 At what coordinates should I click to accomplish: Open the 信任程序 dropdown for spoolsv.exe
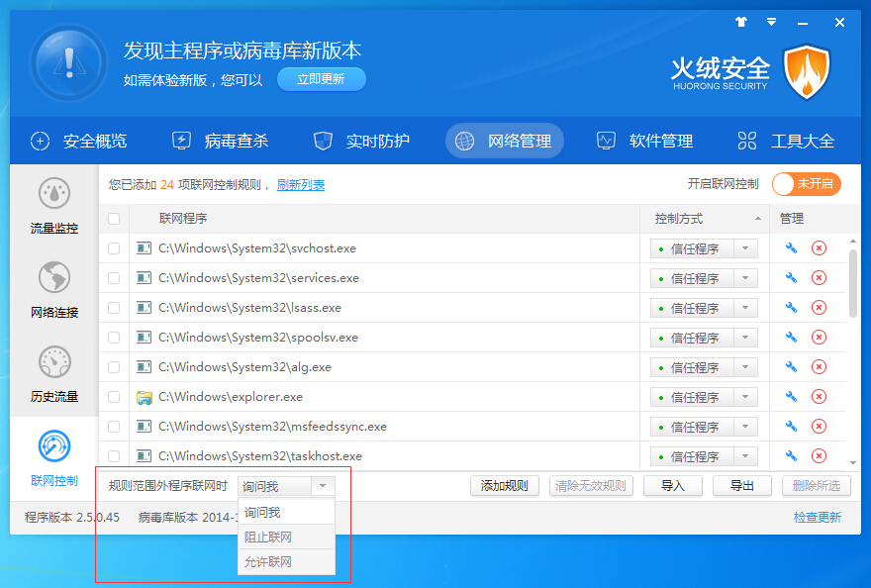747,337
